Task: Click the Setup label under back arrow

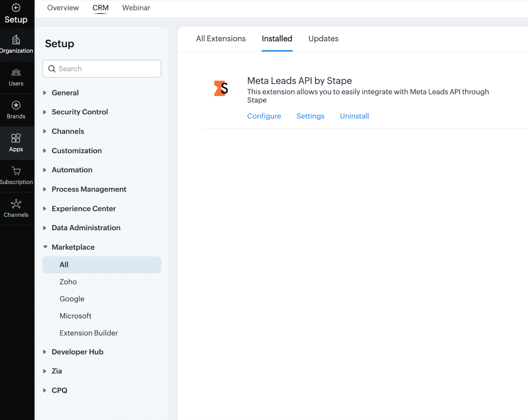Action: 16,20
